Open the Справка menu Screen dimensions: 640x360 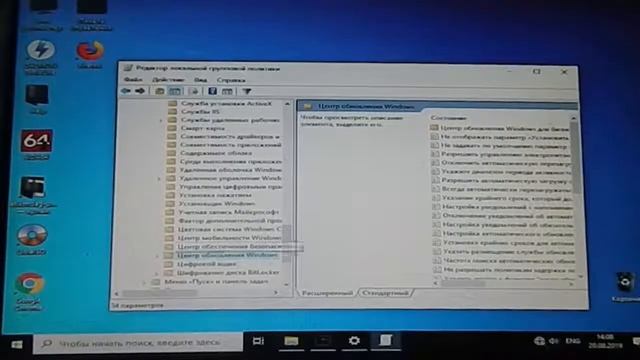pos(231,80)
